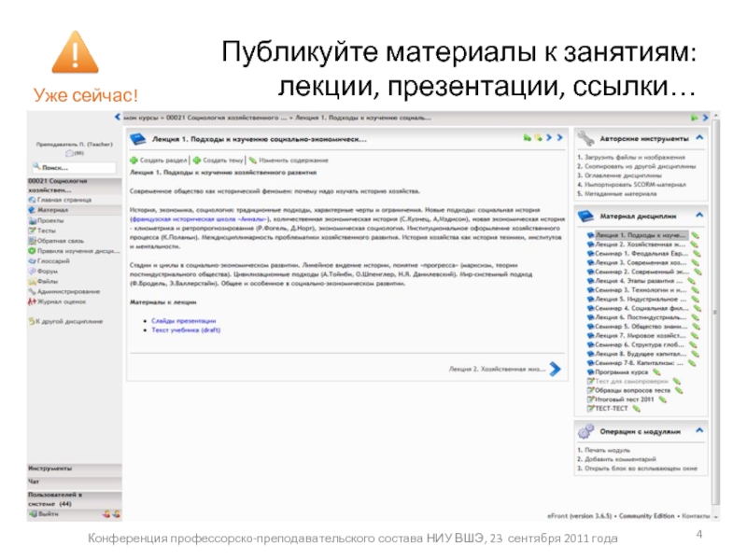Click the messages bubble icon under teacher name
This screenshot has height=560, width=747.
tap(69, 153)
